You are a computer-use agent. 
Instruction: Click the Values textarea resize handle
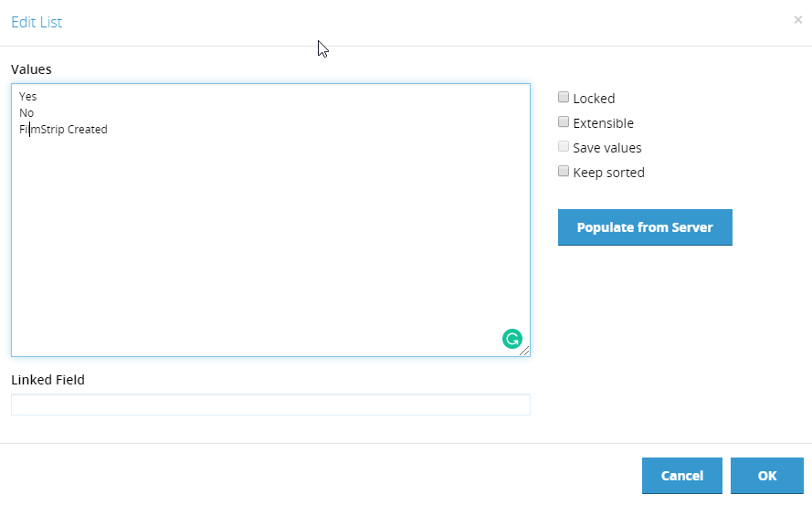pos(524,351)
